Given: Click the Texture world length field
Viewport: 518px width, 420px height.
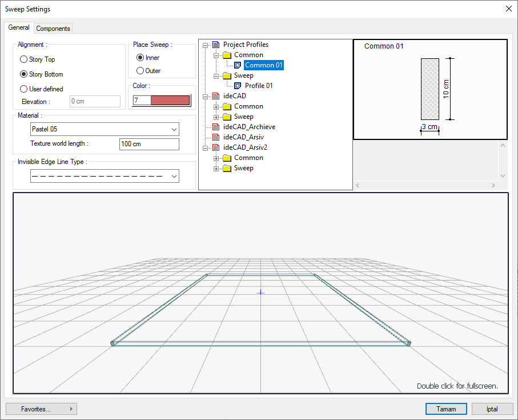Looking at the screenshot, I should pyautogui.click(x=149, y=144).
